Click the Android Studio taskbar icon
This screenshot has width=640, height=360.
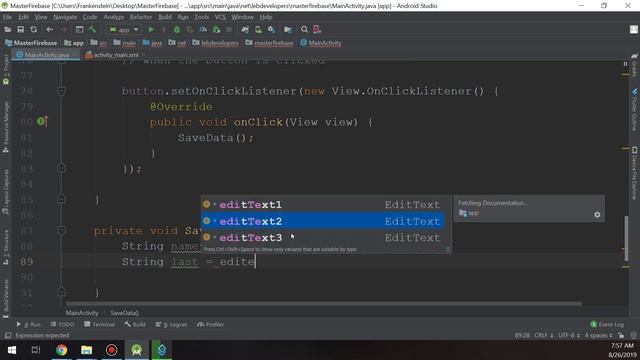[x=137, y=350]
